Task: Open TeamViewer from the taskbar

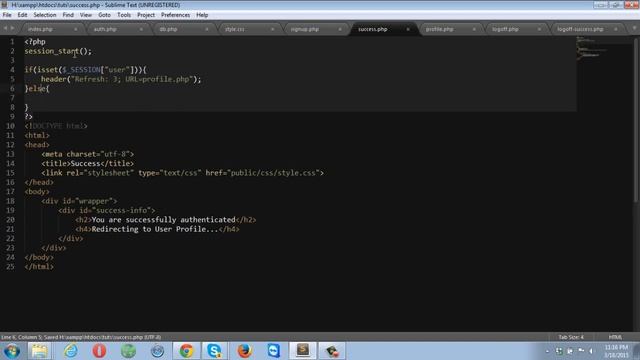Action: pyautogui.click(x=273, y=351)
